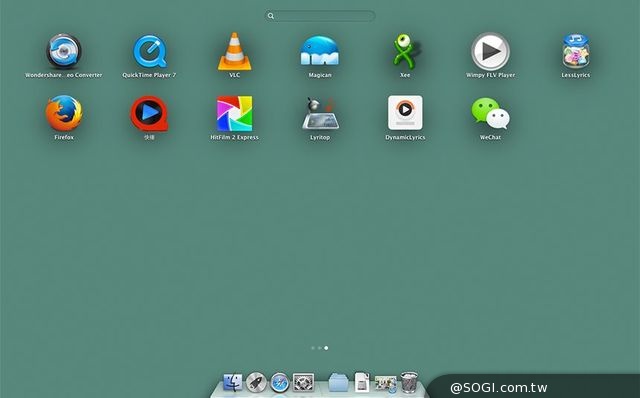640x398 pixels.
Task: Open Finder from the Dock
Action: [233, 383]
